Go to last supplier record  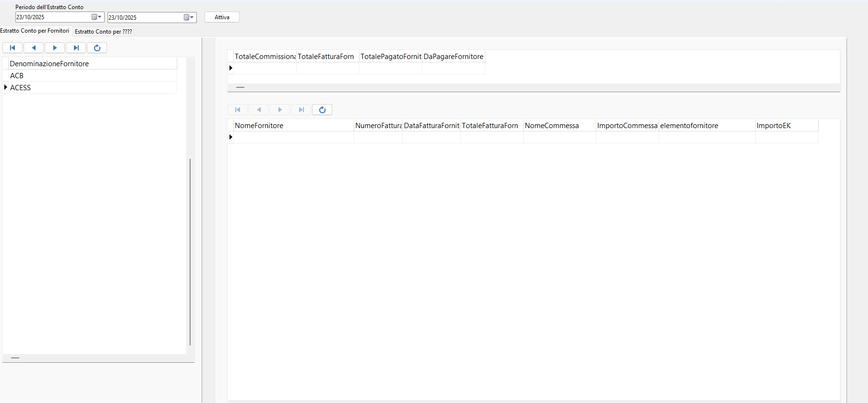pos(76,48)
